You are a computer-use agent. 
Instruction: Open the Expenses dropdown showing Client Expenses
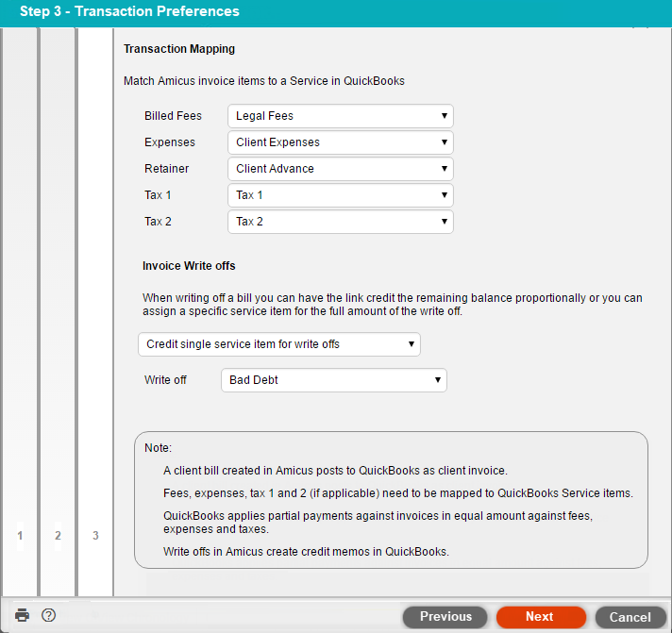pos(341,142)
